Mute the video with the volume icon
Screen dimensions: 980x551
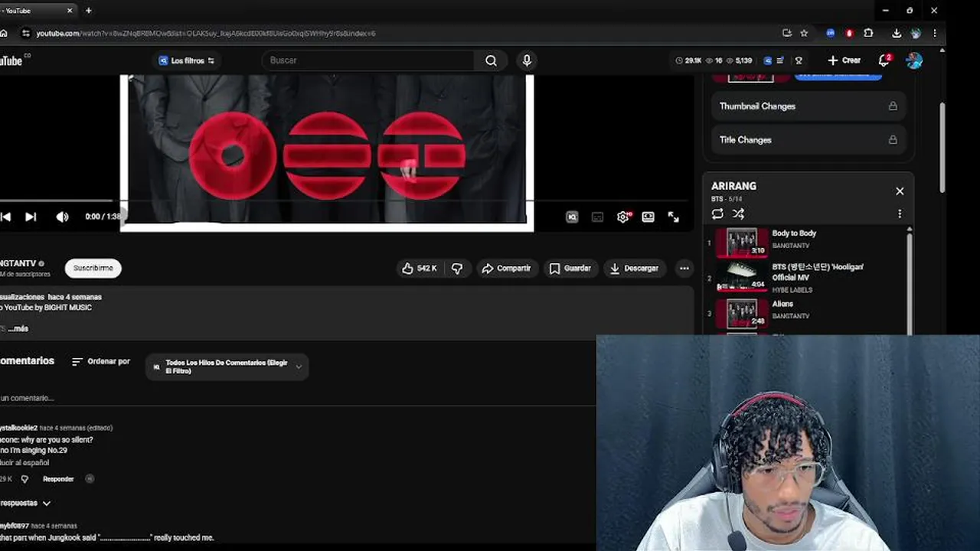click(x=62, y=217)
